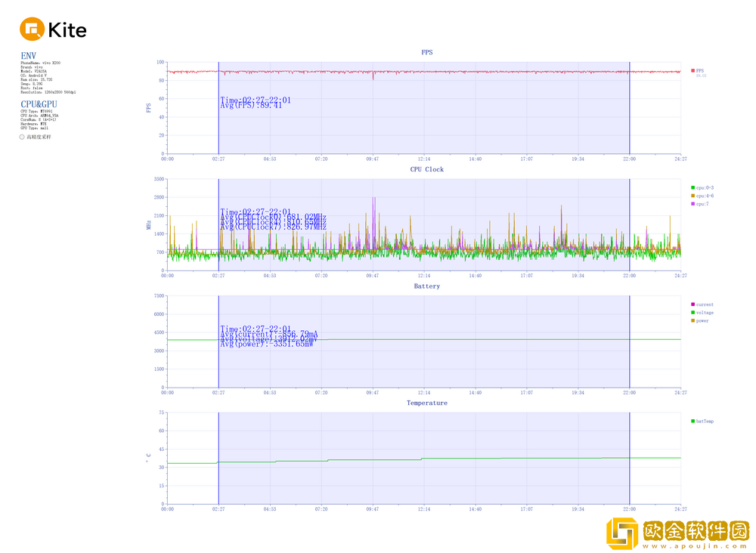Click the Kite logo icon
756x553 pixels.
click(x=32, y=30)
